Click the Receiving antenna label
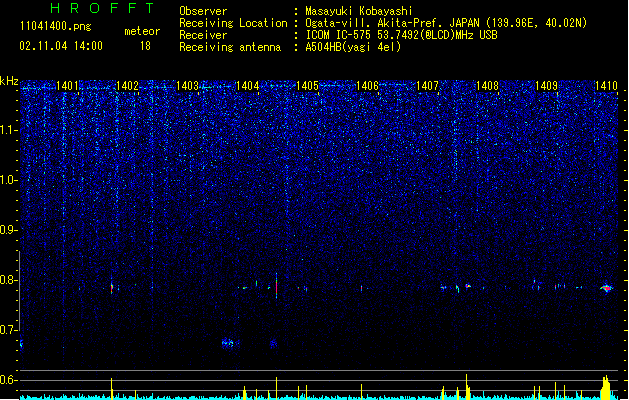This screenshot has height=400, width=629. [x=230, y=47]
